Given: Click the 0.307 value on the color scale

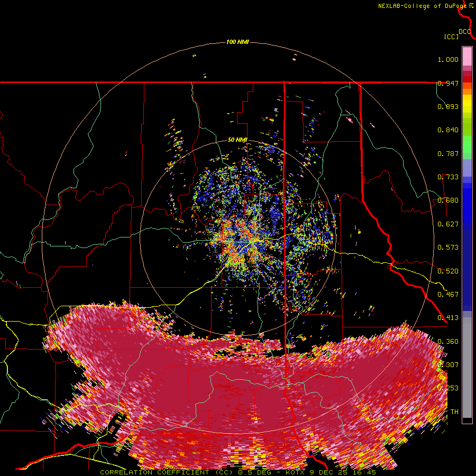Looking at the screenshot, I should point(448,364).
